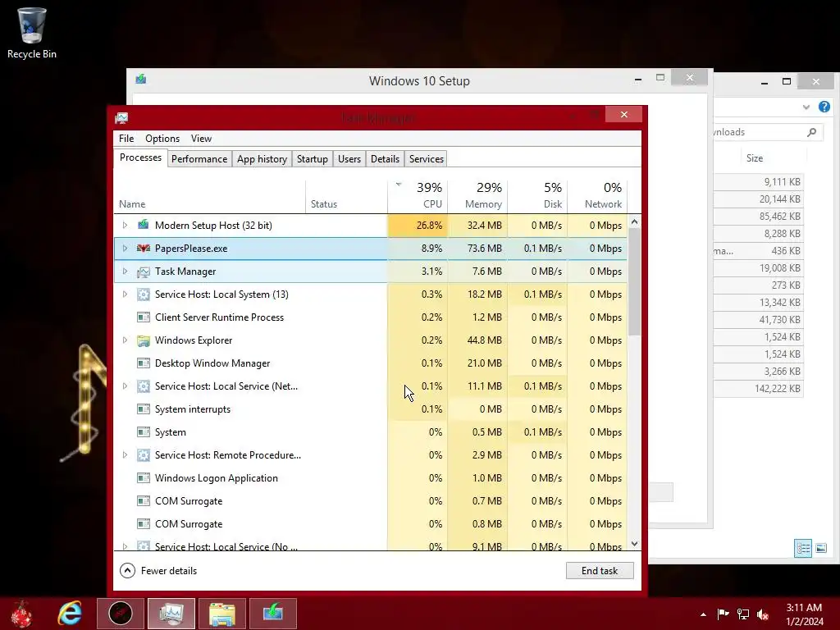Screen dimensions: 840x630
Task: Click the Action Center flag tray icon
Action: point(723,614)
